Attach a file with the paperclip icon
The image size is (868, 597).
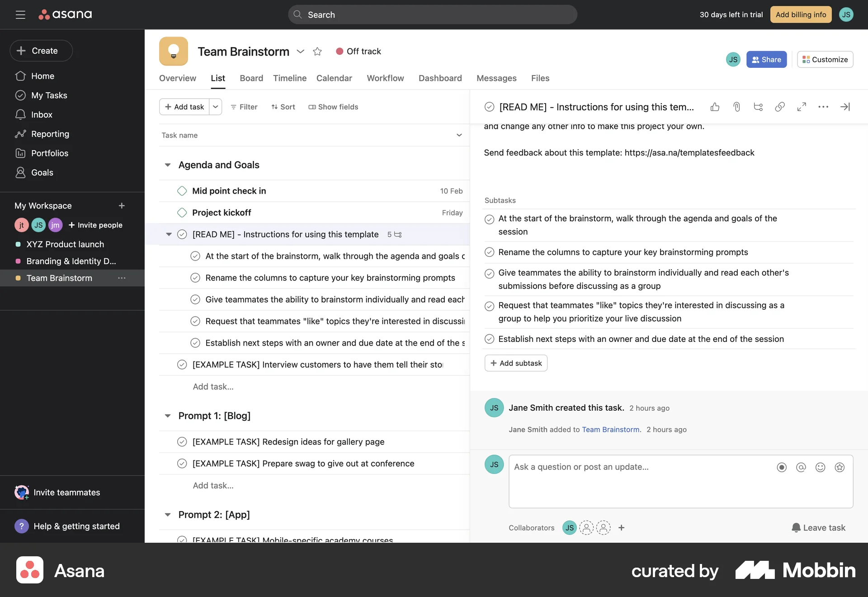coord(736,107)
